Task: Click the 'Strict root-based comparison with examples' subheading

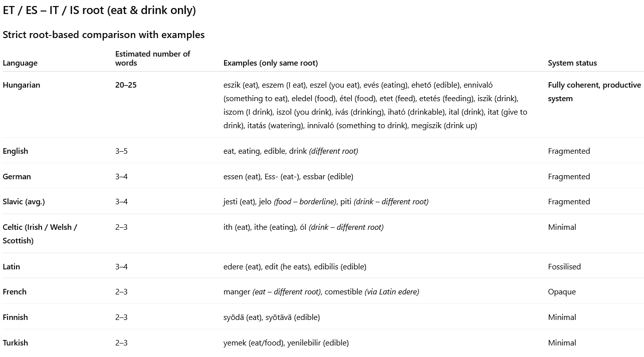Action: click(x=104, y=35)
